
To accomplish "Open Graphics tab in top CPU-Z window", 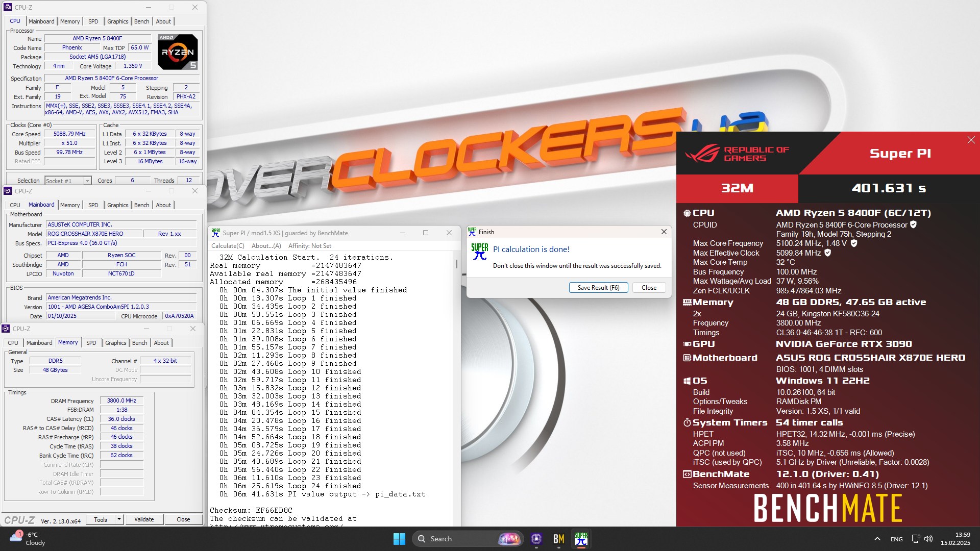I will point(117,21).
